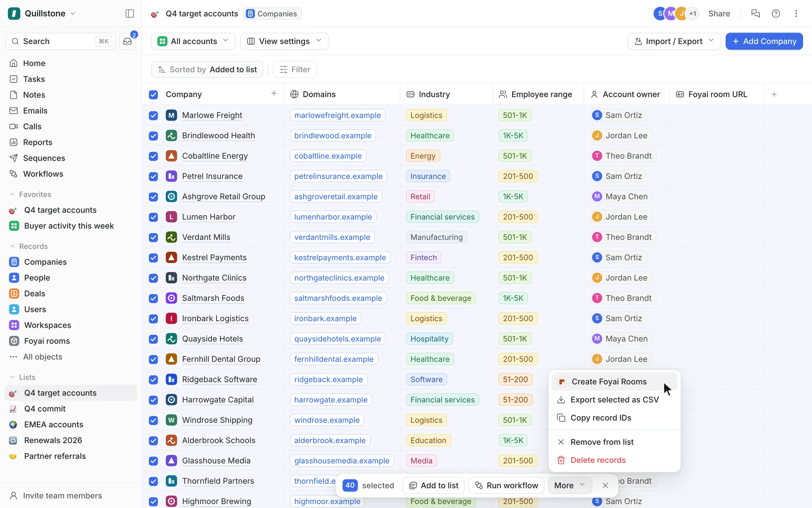Open Buyer activity this week favorite
Screen dimensions: 812x508
(69, 226)
